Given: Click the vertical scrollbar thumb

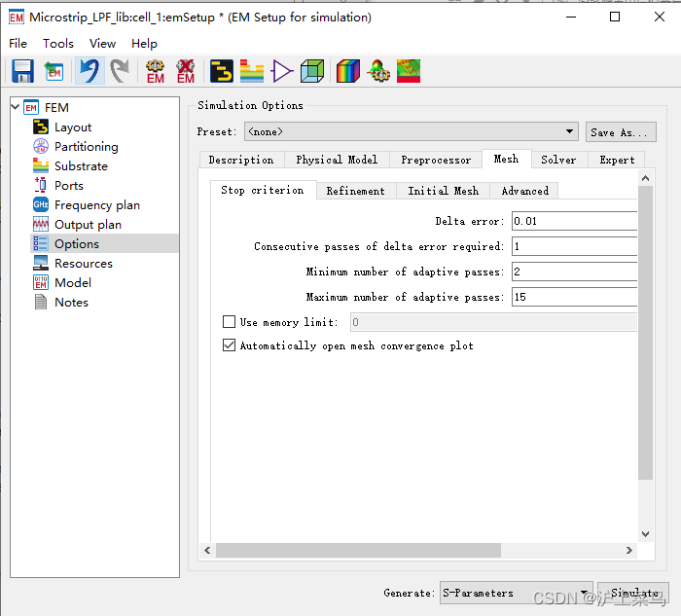Looking at the screenshot, I should [645, 333].
